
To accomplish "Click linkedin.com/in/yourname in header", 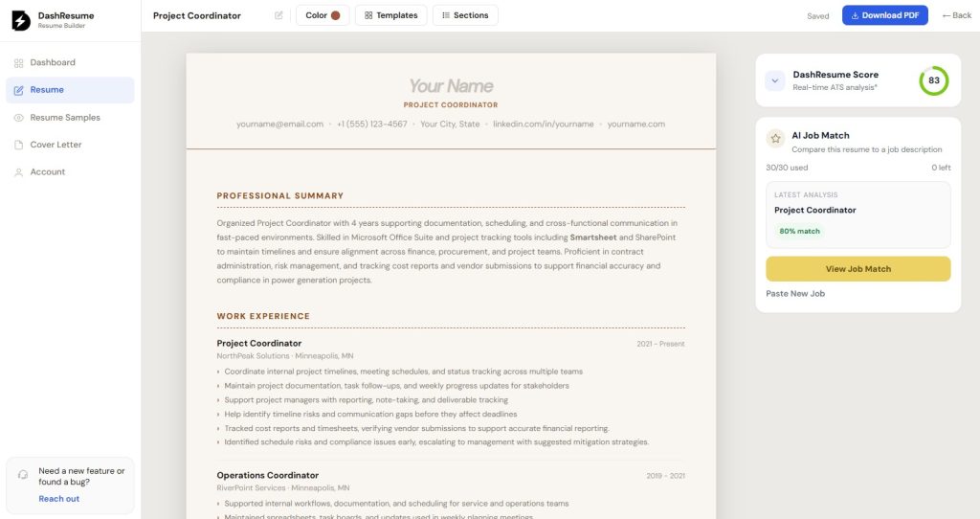I will [x=544, y=124].
